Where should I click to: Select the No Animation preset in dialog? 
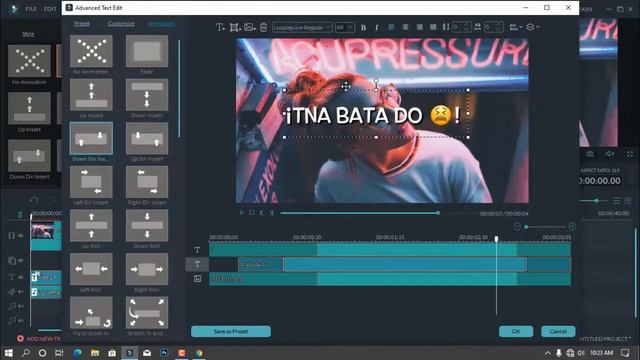pos(91,51)
